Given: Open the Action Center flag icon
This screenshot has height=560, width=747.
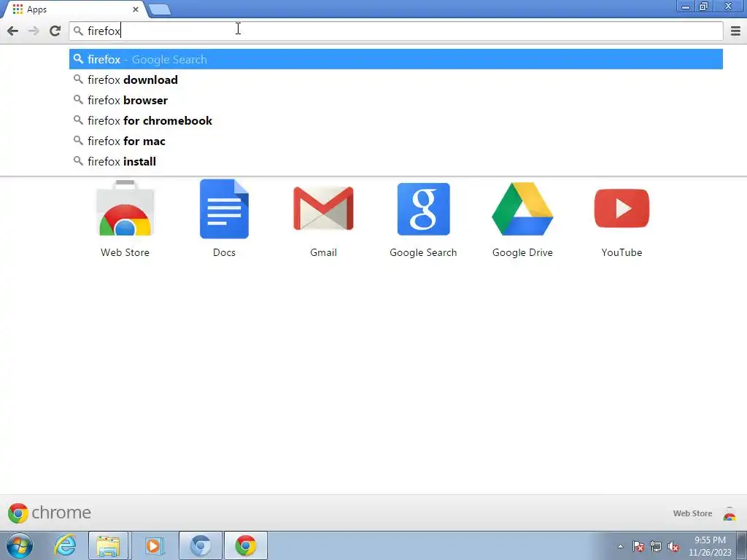Looking at the screenshot, I should 638,546.
